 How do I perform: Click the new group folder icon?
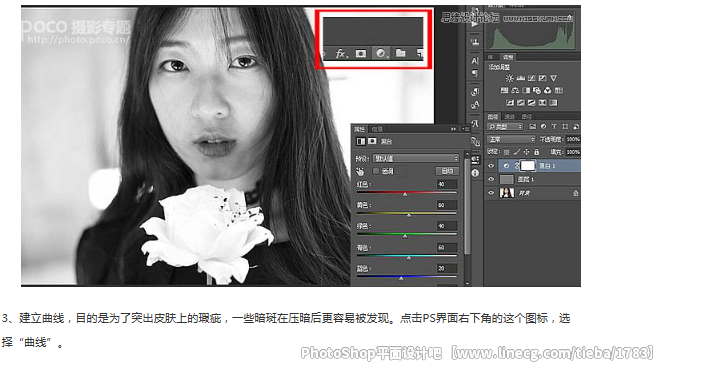tap(401, 53)
